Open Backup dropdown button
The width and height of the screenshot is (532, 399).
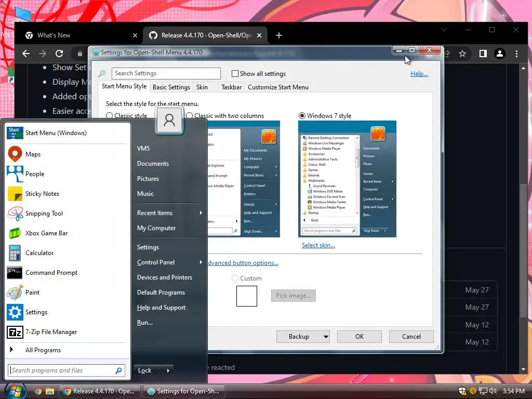(326, 337)
